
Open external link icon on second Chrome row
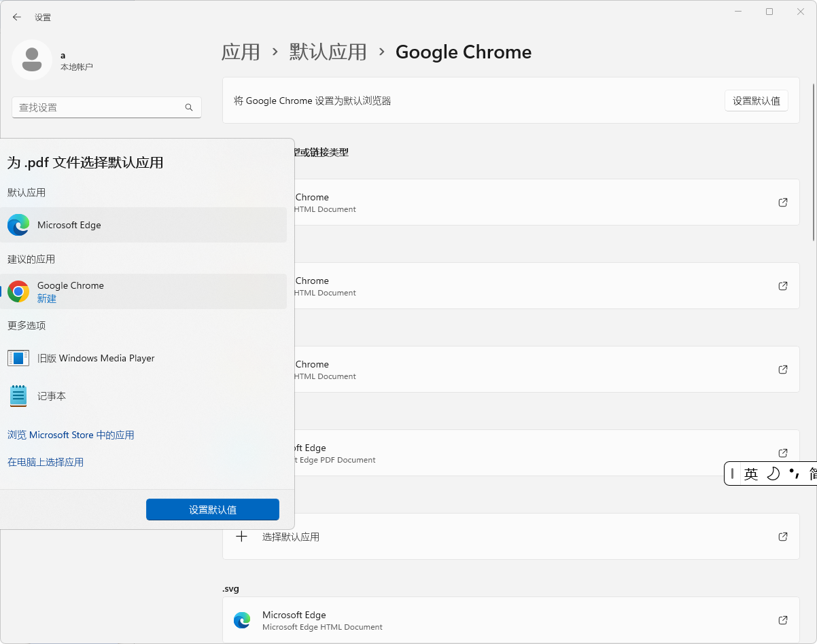(783, 286)
